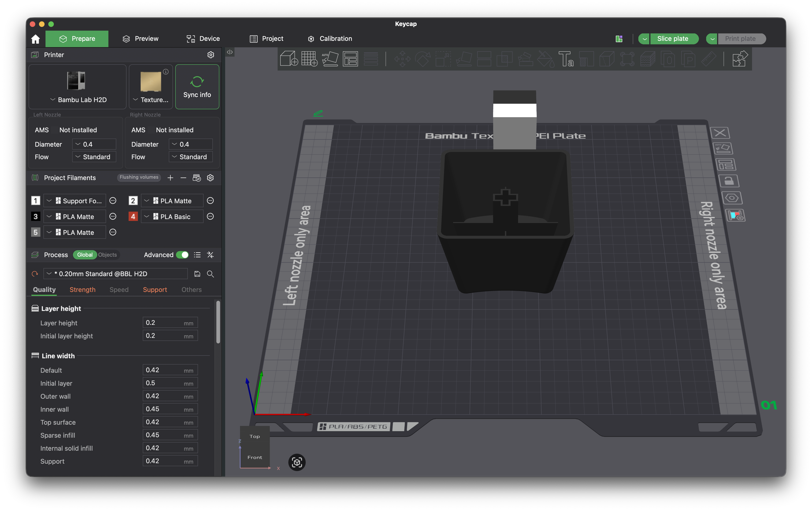Search process settings with magnifier
Viewport: 812px width, 511px height.
pyautogui.click(x=210, y=274)
